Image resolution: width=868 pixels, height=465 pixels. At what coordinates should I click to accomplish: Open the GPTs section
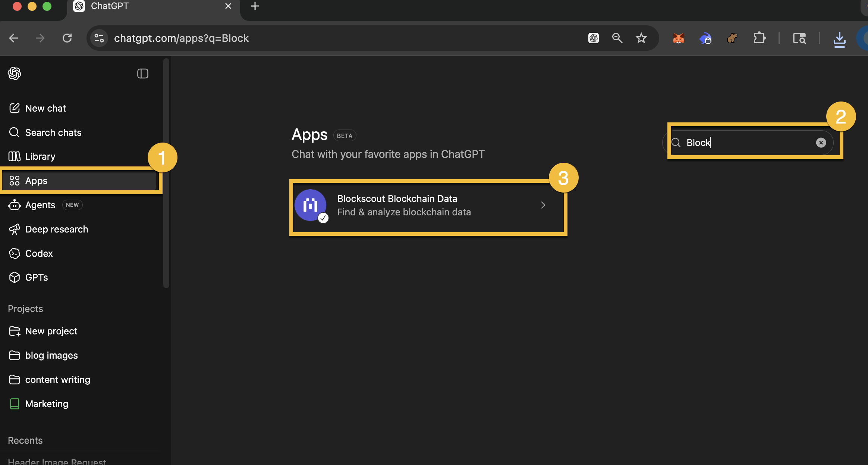point(36,277)
